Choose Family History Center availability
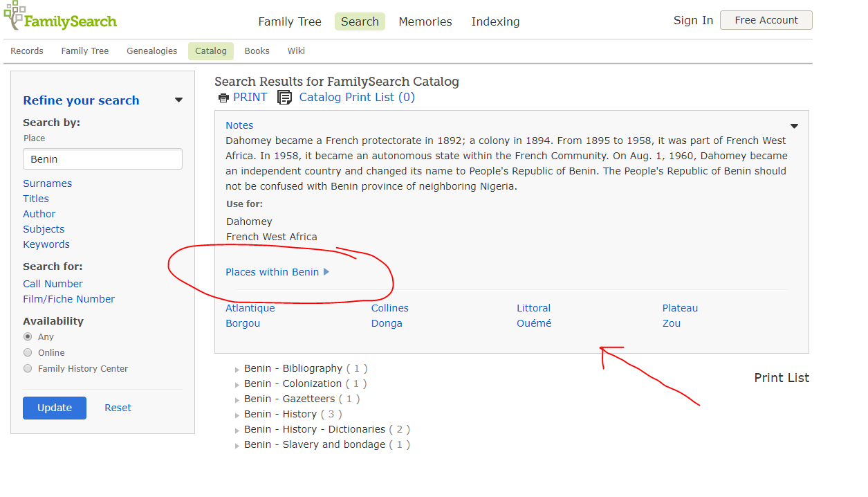 [x=28, y=369]
